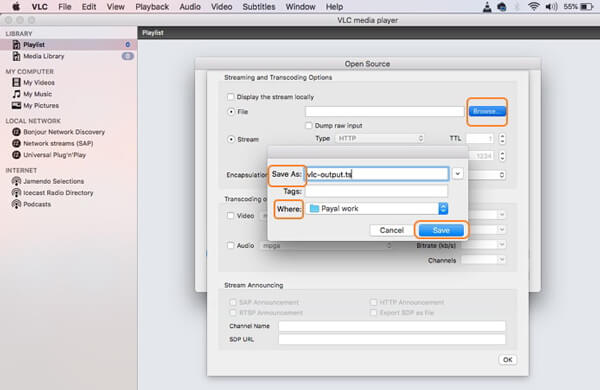Open Icecast Radio Directory icon
The image size is (600, 390).
point(16,193)
